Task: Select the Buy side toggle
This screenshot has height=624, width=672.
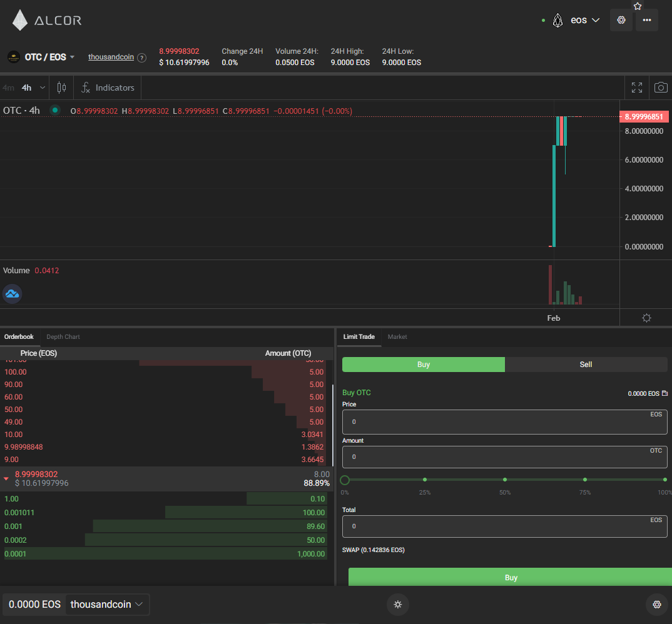Action: point(424,365)
